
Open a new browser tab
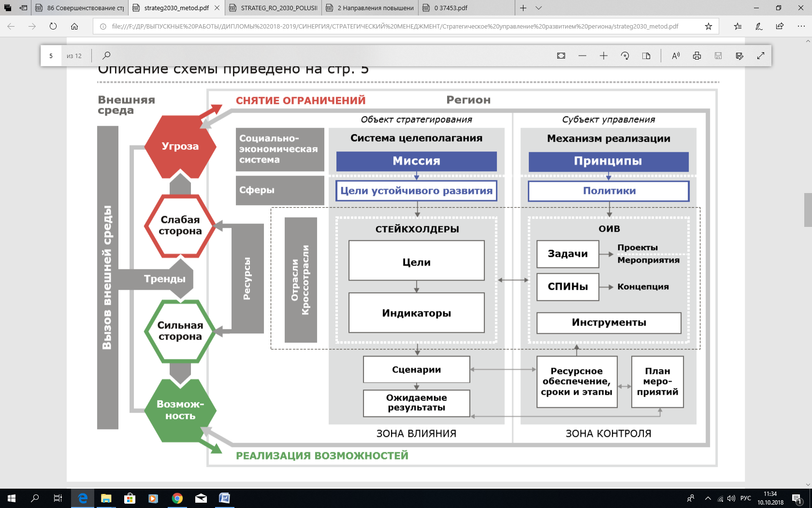pyautogui.click(x=523, y=8)
